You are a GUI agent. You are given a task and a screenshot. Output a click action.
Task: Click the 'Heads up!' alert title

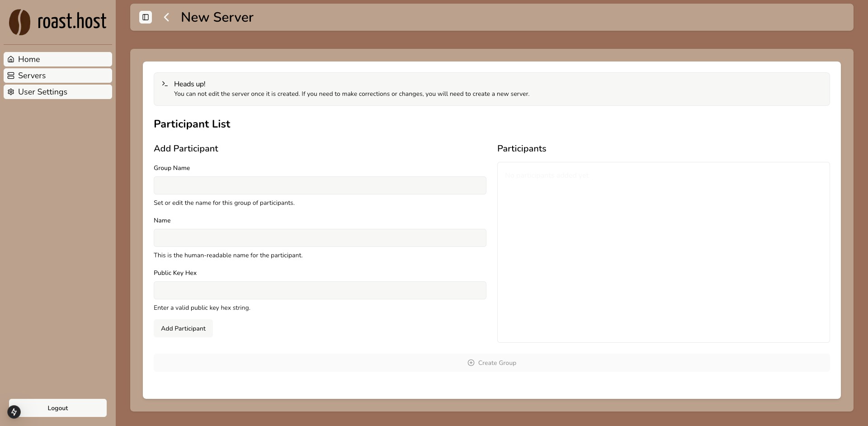point(189,84)
